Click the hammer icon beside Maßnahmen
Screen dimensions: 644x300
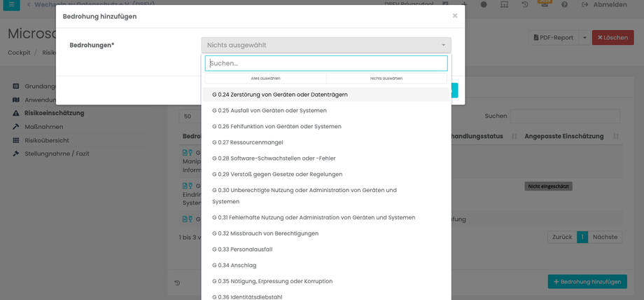coord(16,127)
